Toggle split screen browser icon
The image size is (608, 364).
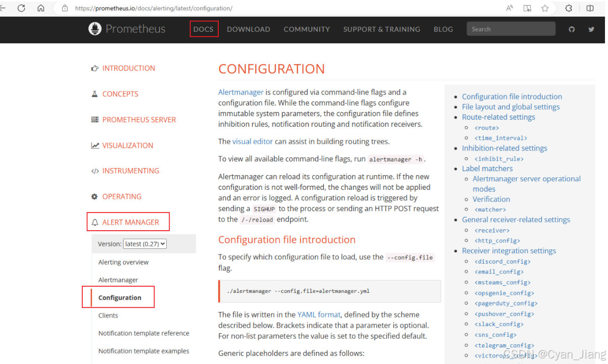pos(590,8)
